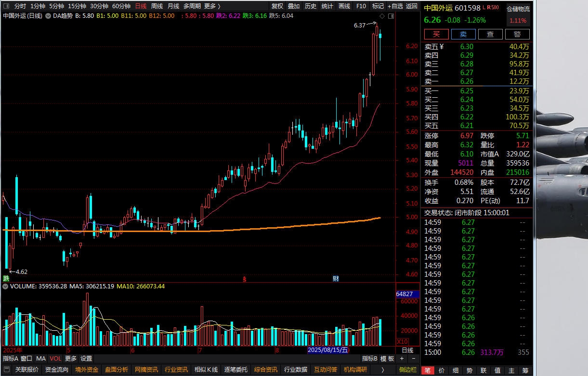Open 更多 indicators in bottom bar
588x376 pixels.
tap(71, 359)
